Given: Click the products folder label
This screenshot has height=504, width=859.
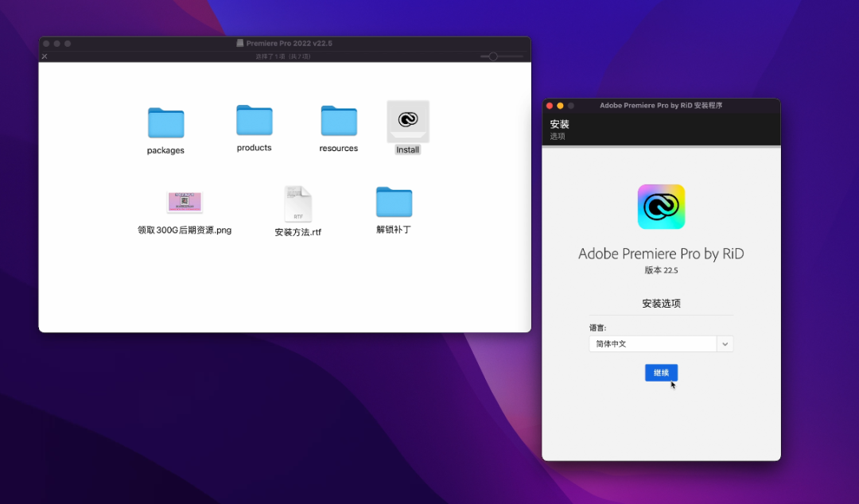Looking at the screenshot, I should tap(255, 148).
